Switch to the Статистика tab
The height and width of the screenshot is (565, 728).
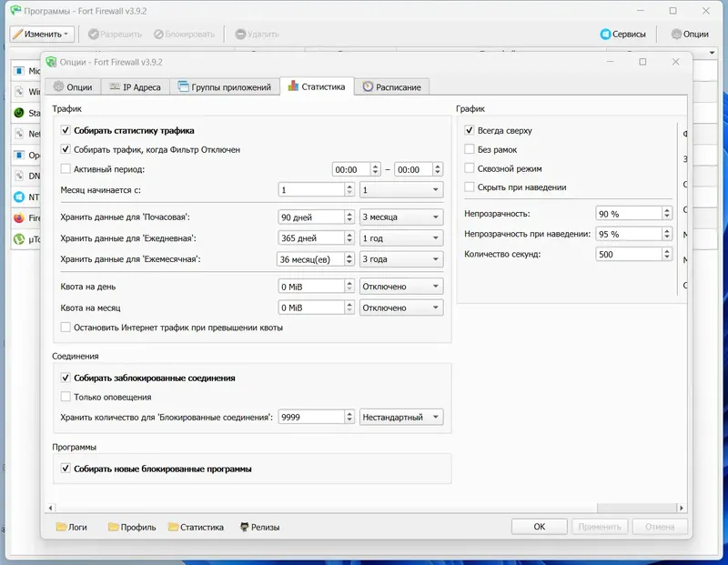(x=317, y=86)
